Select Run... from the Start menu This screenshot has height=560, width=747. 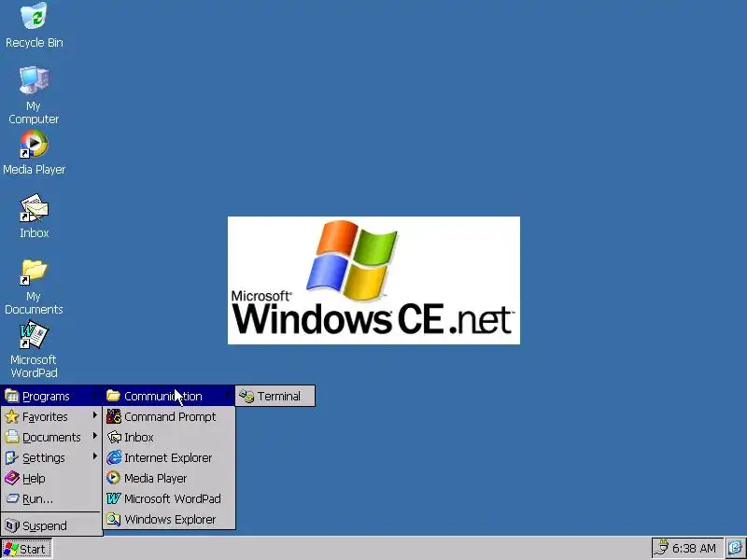point(51,498)
